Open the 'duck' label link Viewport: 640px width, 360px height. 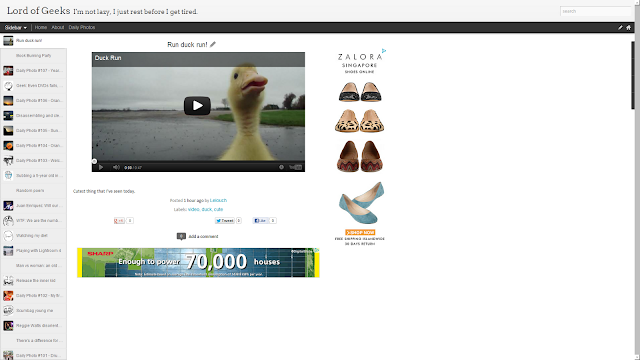coord(207,209)
